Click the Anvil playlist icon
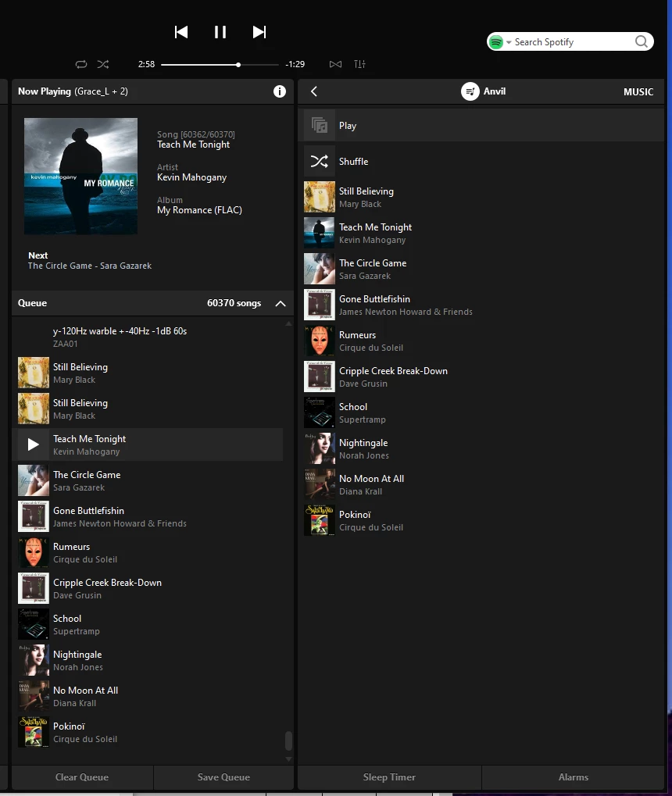This screenshot has width=672, height=796. 470,91
